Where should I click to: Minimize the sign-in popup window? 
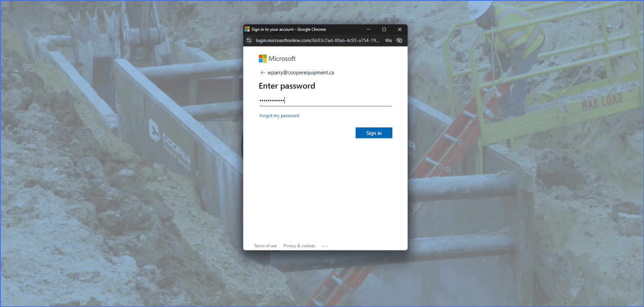point(369,29)
